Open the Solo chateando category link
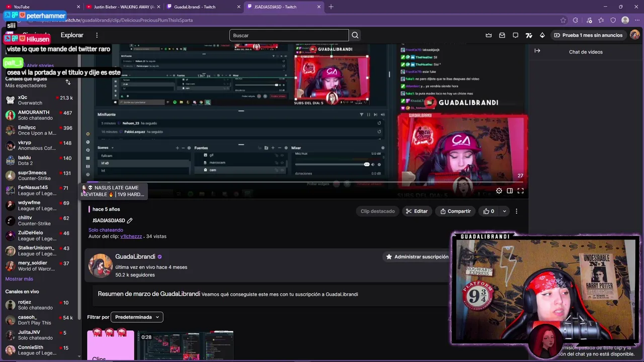The image size is (644, 362). 106,230
